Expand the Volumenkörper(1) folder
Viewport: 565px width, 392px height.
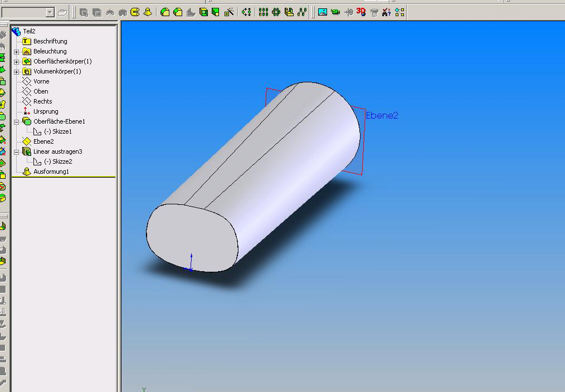click(17, 72)
